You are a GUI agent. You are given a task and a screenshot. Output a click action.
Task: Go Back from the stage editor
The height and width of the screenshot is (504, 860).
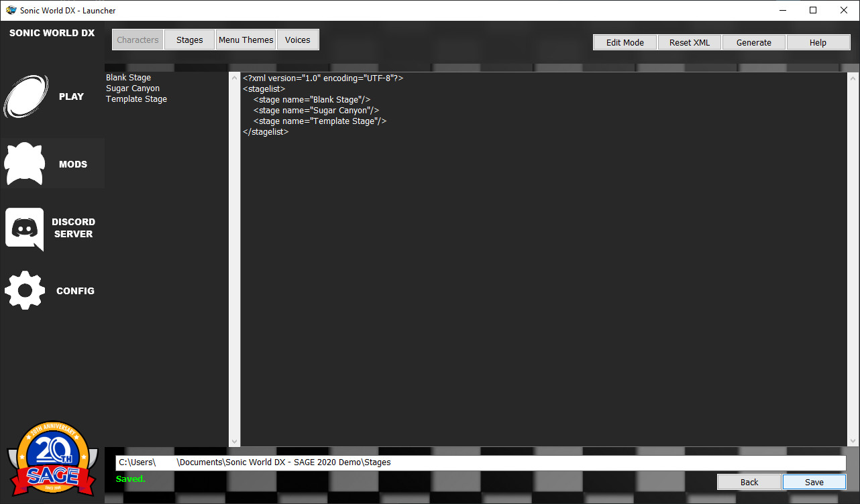click(749, 481)
